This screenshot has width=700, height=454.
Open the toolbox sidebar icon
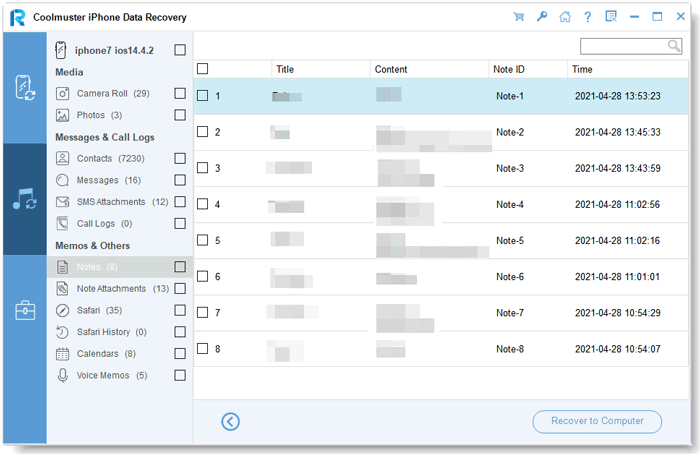click(23, 311)
